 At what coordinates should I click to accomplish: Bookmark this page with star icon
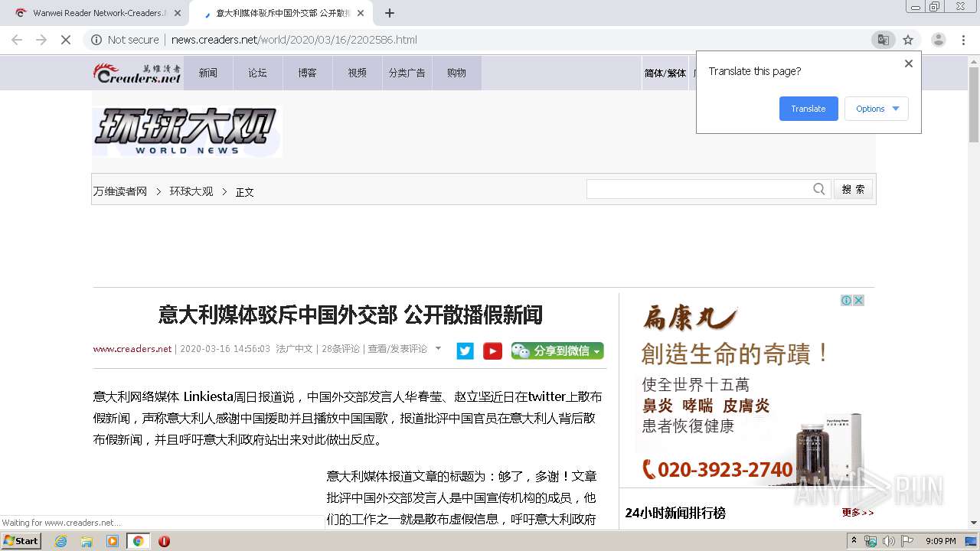click(908, 40)
